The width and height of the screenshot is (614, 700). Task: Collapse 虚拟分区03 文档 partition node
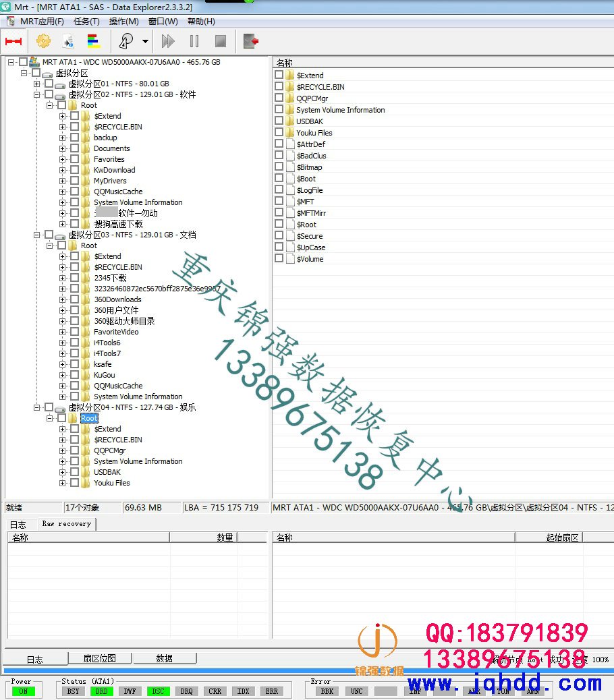click(x=36, y=235)
